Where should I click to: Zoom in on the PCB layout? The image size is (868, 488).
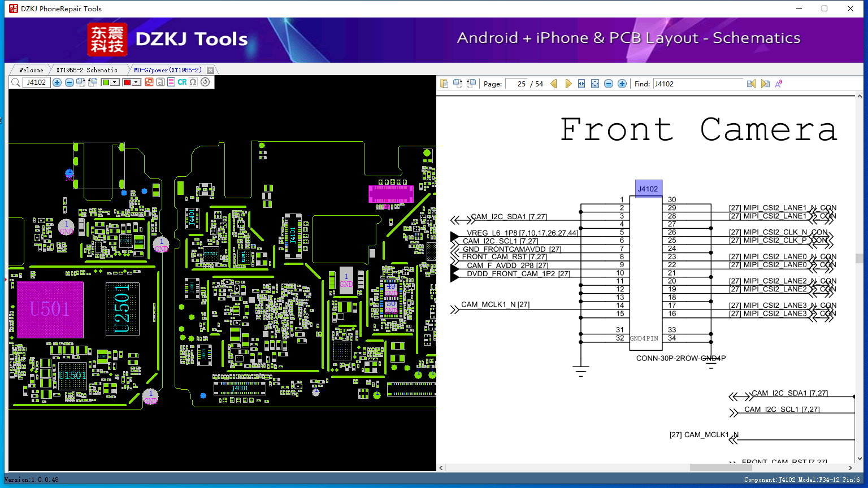click(x=57, y=82)
